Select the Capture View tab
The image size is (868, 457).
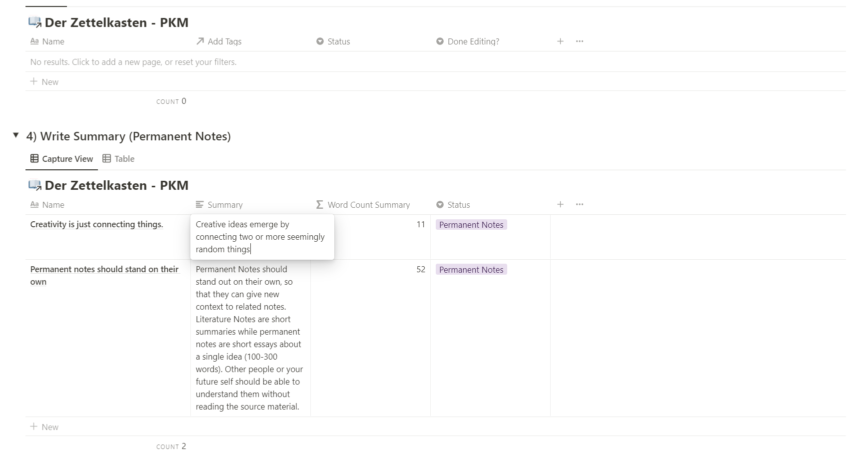pyautogui.click(x=62, y=159)
